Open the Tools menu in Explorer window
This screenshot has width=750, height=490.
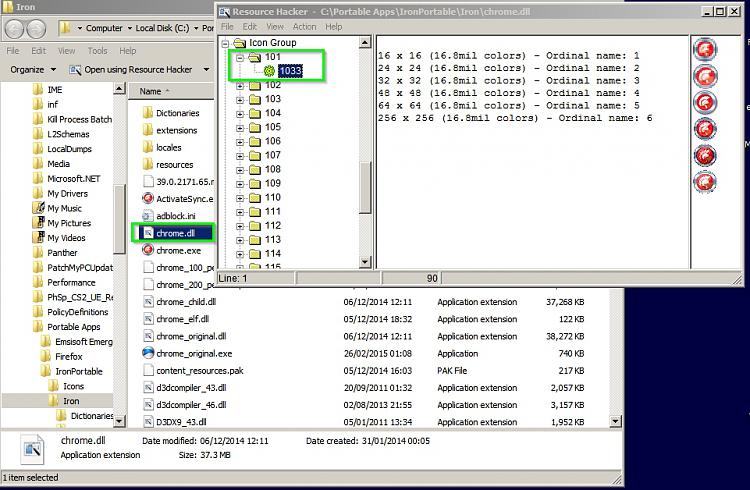pyautogui.click(x=97, y=51)
